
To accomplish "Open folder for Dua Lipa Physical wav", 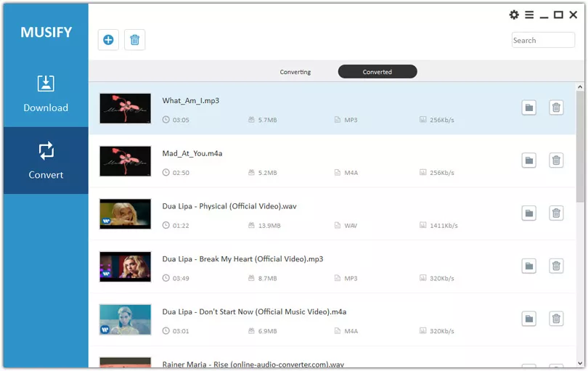I will click(x=528, y=213).
